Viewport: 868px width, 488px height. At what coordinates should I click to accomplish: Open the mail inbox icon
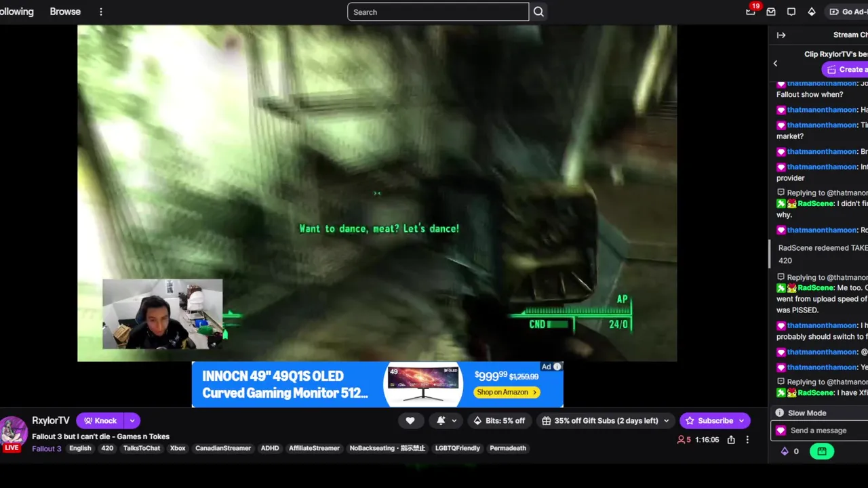pyautogui.click(x=771, y=12)
